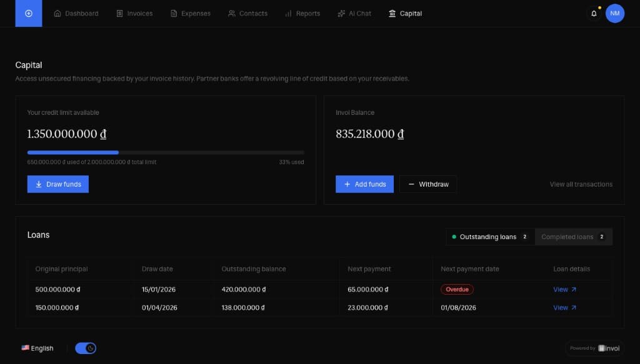Open the Dashboard nav item

coord(76,14)
